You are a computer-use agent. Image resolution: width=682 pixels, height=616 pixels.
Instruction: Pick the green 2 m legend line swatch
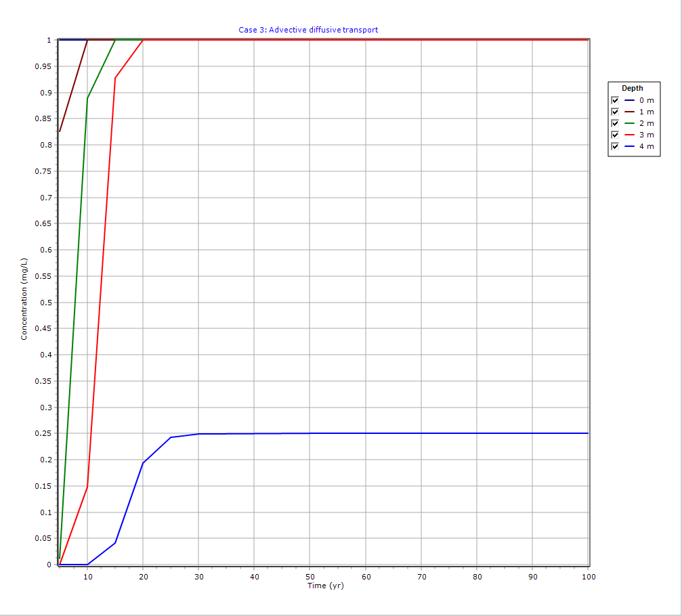coord(629,123)
